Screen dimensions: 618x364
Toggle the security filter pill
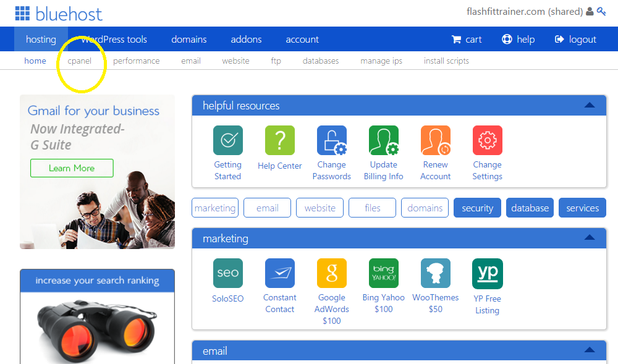tap(477, 208)
